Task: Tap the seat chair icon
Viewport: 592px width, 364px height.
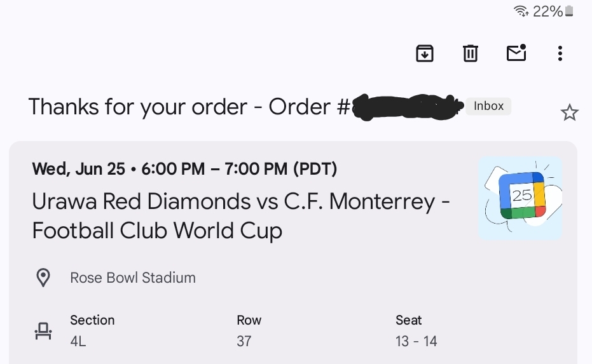Action: coord(43,330)
